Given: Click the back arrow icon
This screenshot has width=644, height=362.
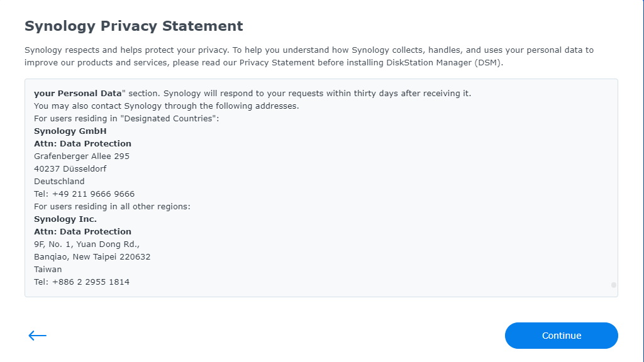Looking at the screenshot, I should [x=38, y=336].
